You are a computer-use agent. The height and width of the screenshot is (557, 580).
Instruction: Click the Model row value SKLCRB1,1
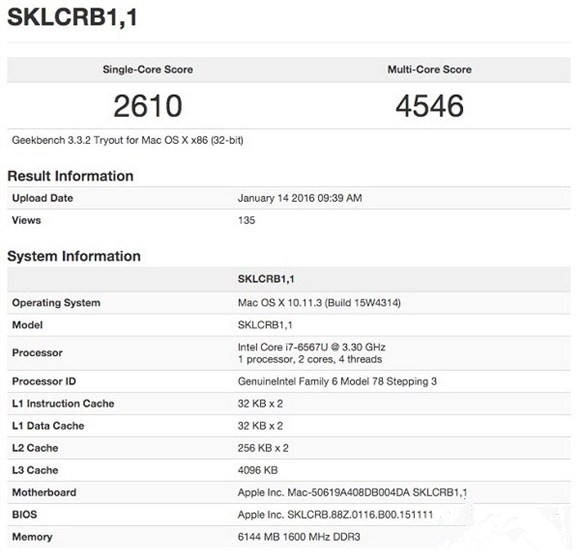coord(265,325)
